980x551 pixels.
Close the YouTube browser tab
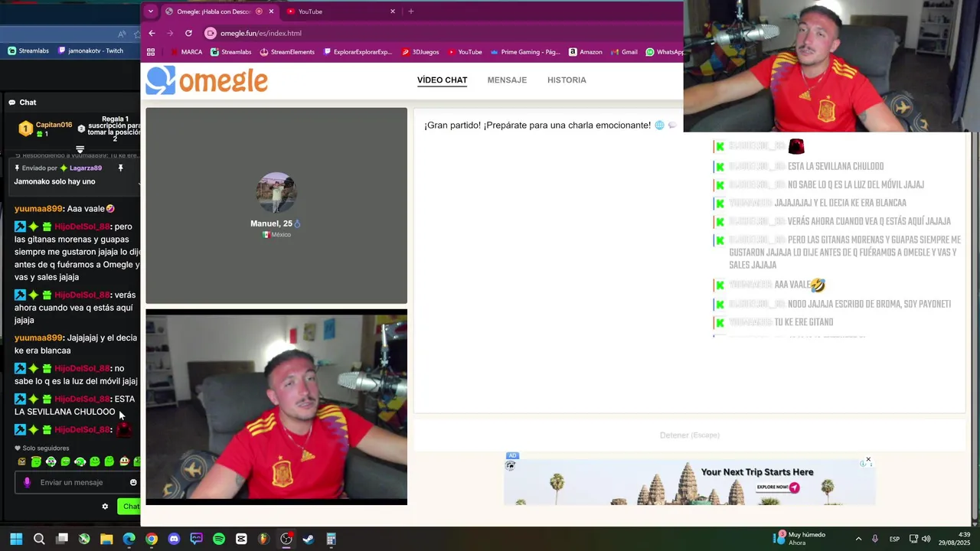pos(393,11)
